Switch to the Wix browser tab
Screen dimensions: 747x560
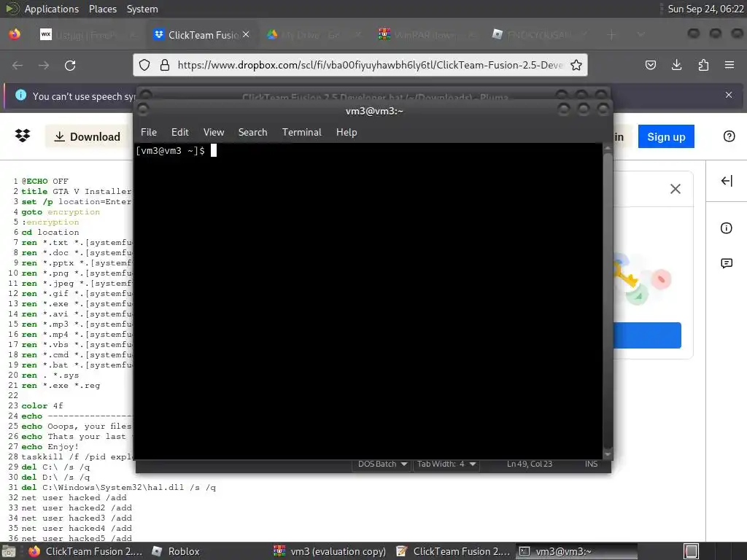coord(88,35)
